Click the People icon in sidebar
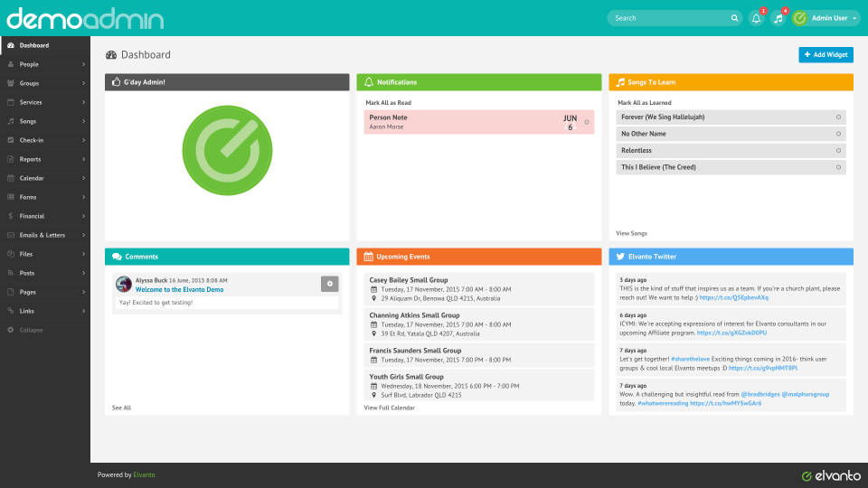 (x=11, y=64)
